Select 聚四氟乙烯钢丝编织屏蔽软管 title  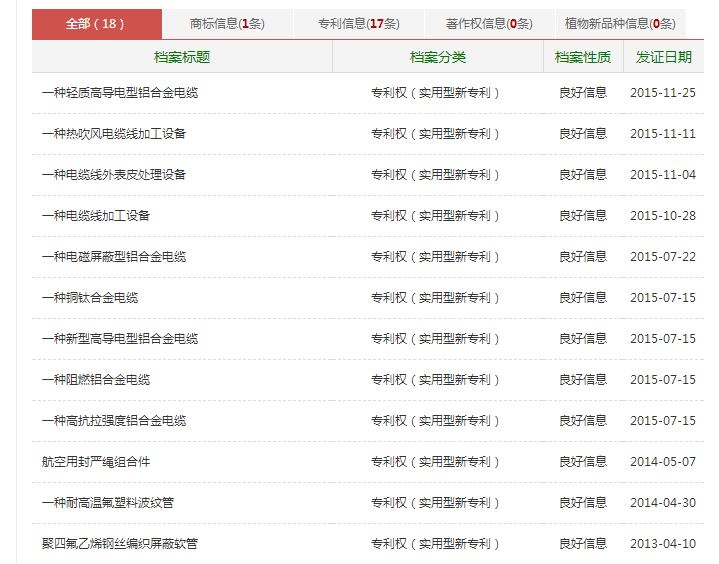coord(120,544)
